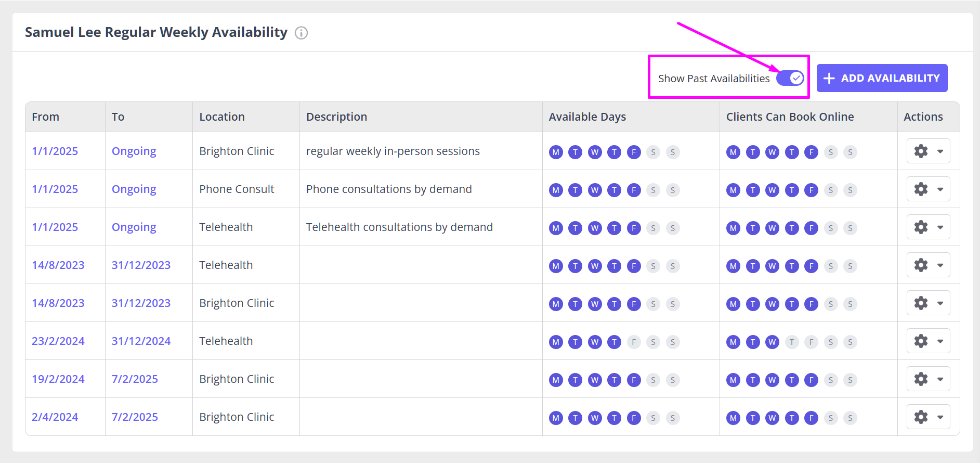Click the gear icon for 2/4/2024 Brighton Clinic row
Image resolution: width=980 pixels, height=463 pixels.
pos(921,417)
